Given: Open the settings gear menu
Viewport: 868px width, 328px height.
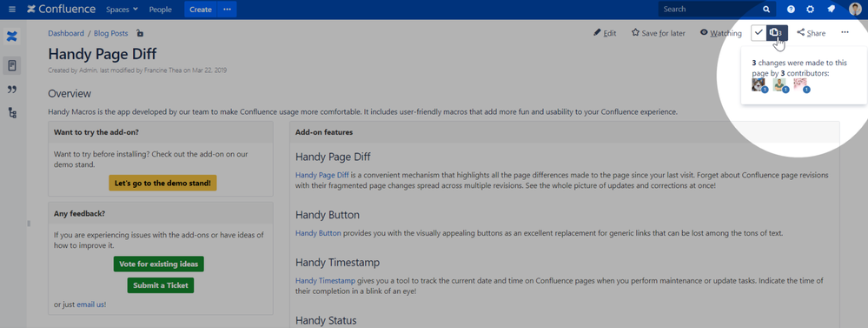Looking at the screenshot, I should 811,10.
